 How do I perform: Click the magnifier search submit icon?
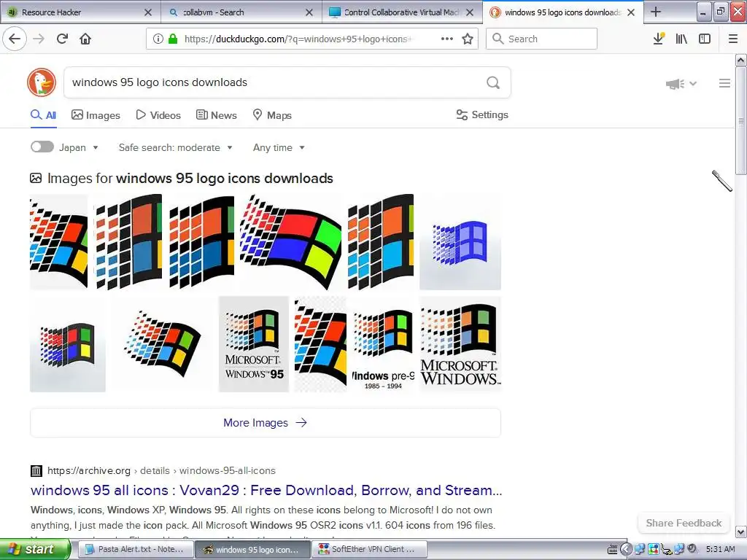[493, 83]
